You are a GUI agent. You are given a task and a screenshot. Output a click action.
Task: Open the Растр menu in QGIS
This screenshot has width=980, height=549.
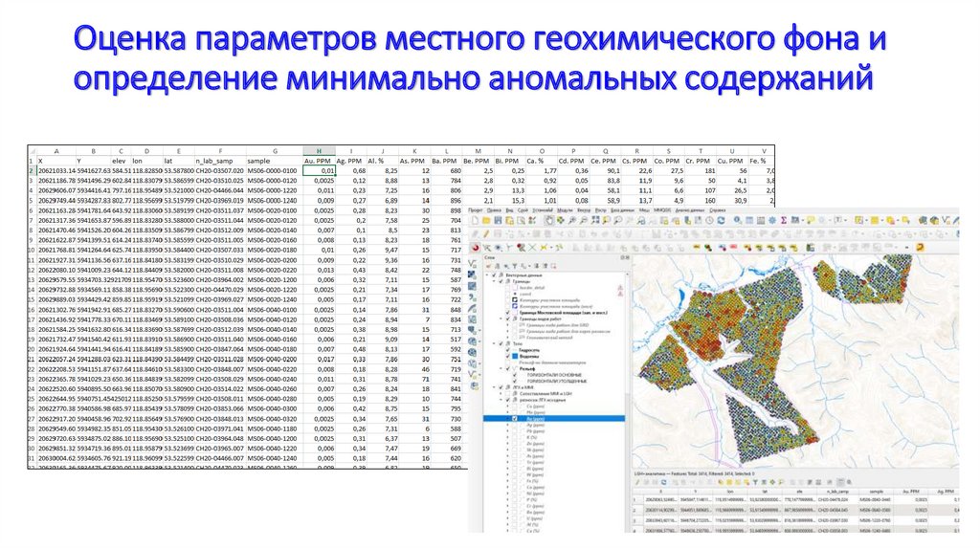[x=600, y=211]
